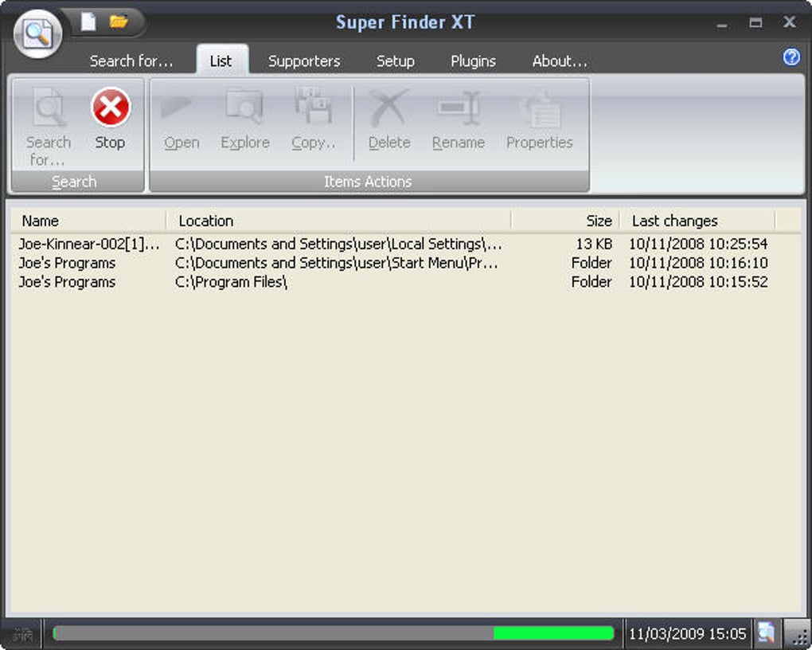
Task: Go to the Setup tab
Action: (396, 61)
